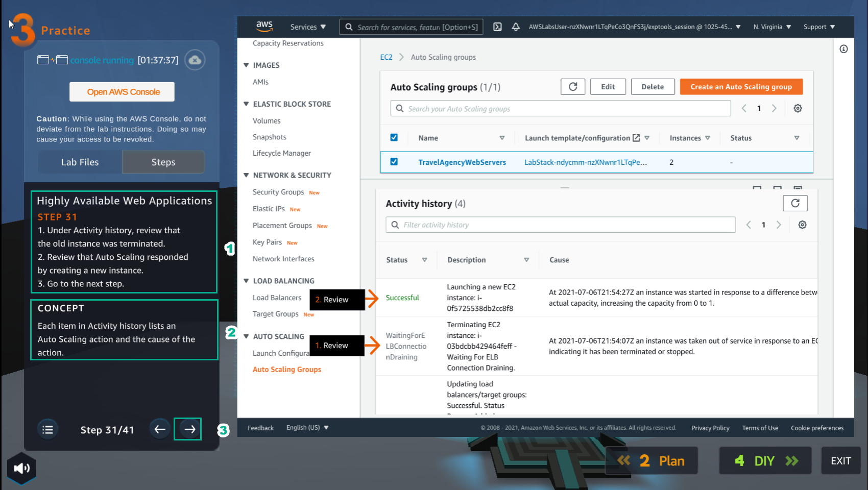
Task: Open AMIs in the sidebar
Action: click(x=260, y=82)
